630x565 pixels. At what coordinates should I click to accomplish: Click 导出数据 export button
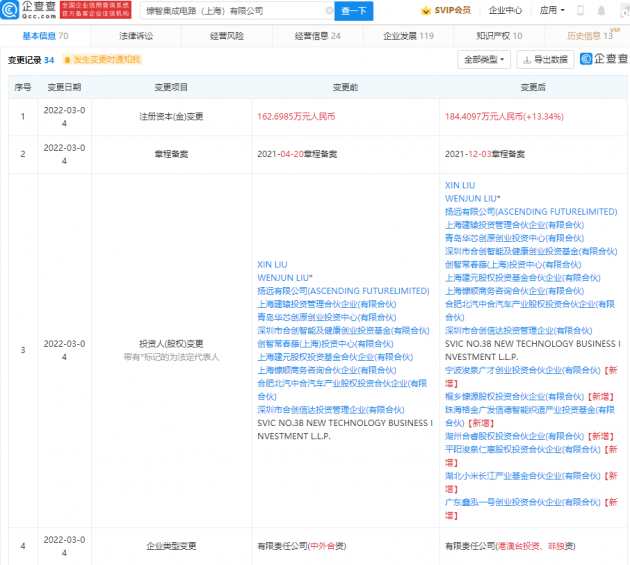(x=545, y=60)
